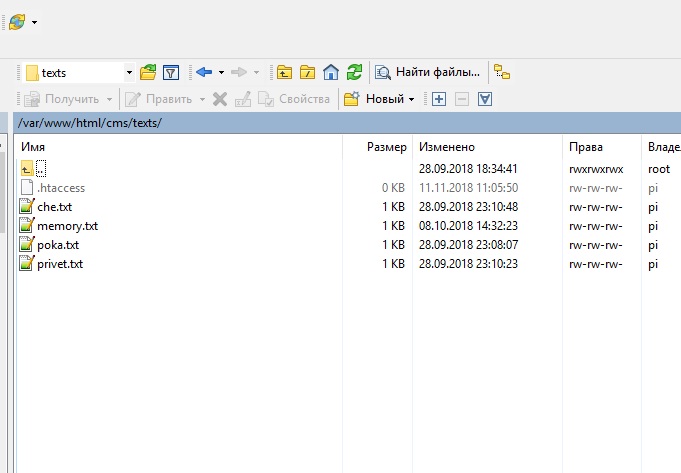Screen dimensions: 681x473
Task: Expand the texts directory dropdown
Action: pos(129,72)
